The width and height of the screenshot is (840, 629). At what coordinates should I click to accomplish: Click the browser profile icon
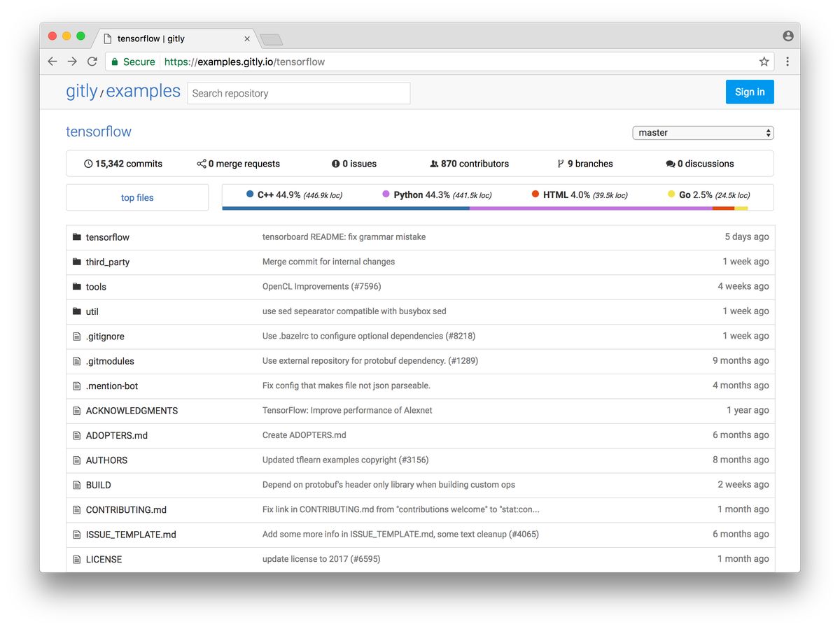tap(787, 36)
